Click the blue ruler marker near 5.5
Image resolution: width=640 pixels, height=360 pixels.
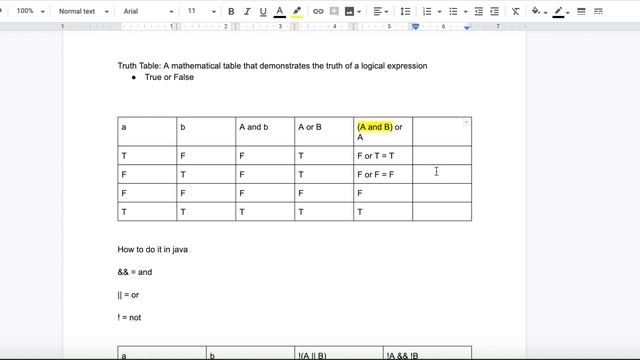415,27
